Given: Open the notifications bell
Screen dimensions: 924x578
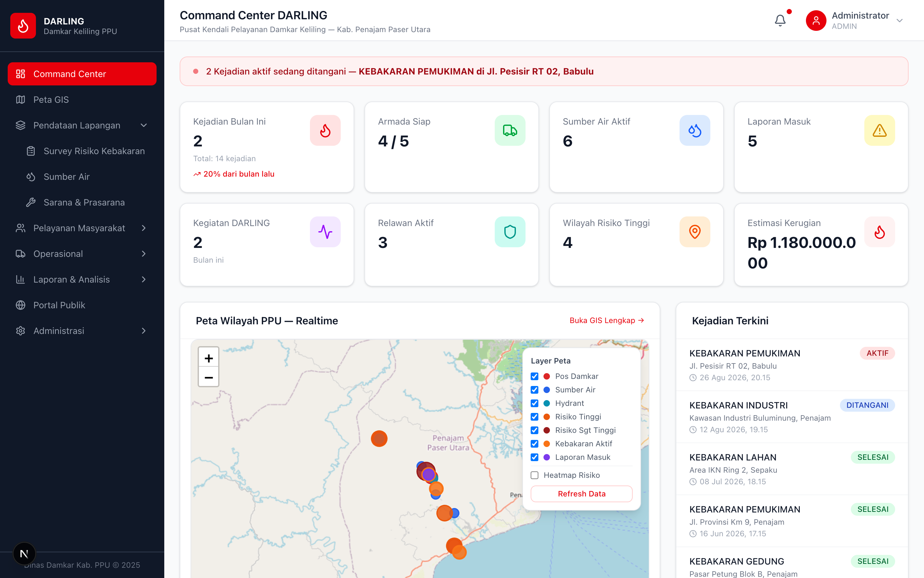Looking at the screenshot, I should 780,20.
